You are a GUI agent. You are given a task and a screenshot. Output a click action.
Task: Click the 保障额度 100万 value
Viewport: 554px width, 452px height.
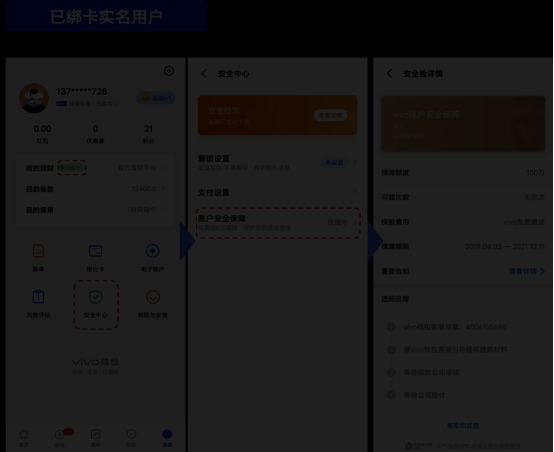point(535,173)
